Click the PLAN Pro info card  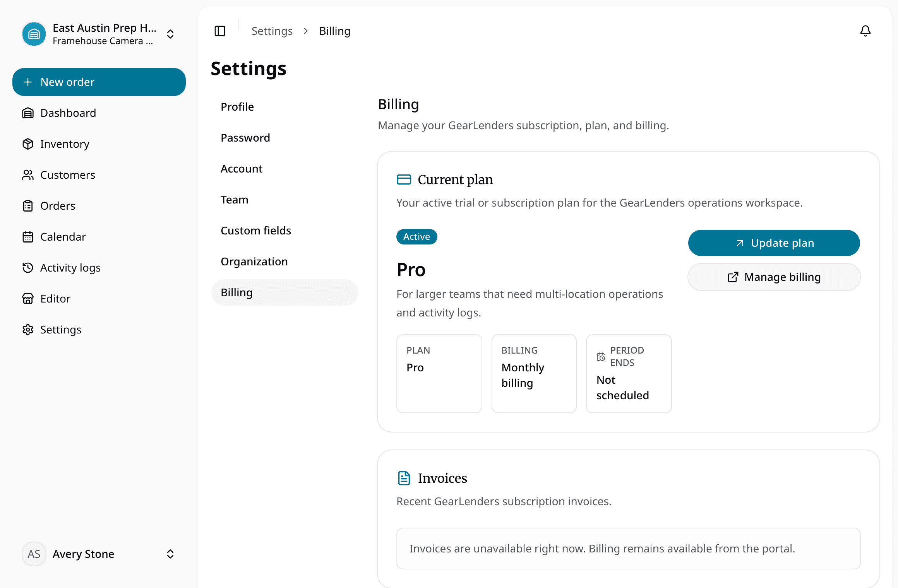(x=439, y=374)
